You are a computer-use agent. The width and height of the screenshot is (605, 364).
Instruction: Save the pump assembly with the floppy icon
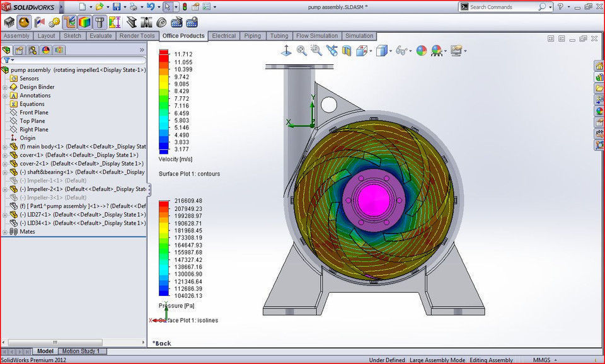pyautogui.click(x=116, y=6)
